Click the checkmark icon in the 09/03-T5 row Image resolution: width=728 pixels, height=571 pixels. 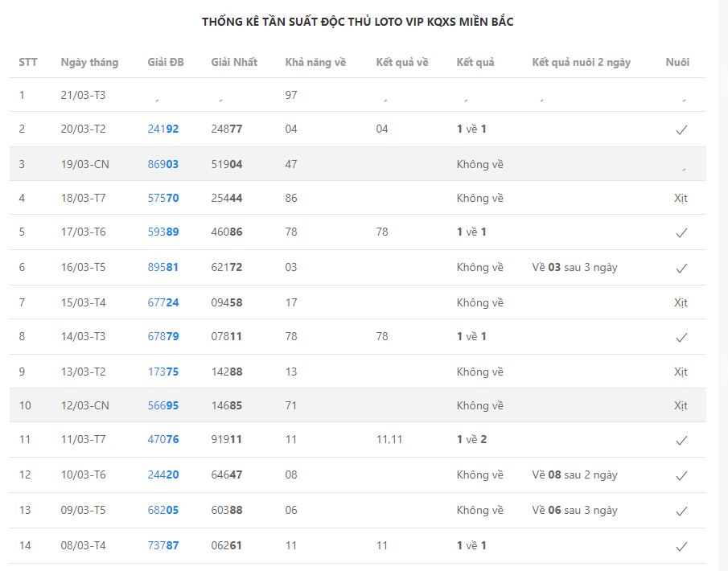point(681,511)
